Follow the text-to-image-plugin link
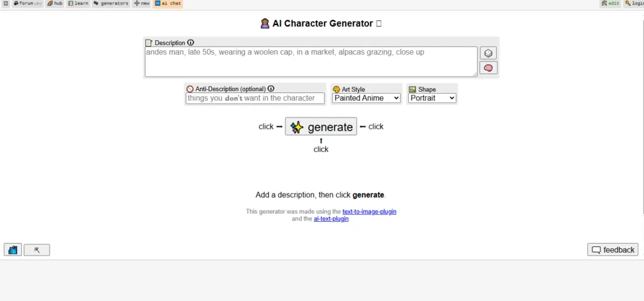 pos(369,212)
